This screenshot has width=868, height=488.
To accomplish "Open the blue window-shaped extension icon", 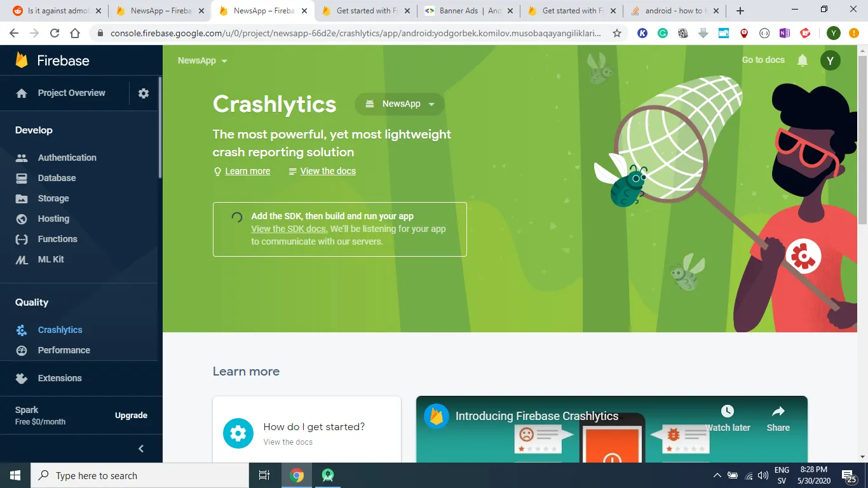I will click(724, 34).
